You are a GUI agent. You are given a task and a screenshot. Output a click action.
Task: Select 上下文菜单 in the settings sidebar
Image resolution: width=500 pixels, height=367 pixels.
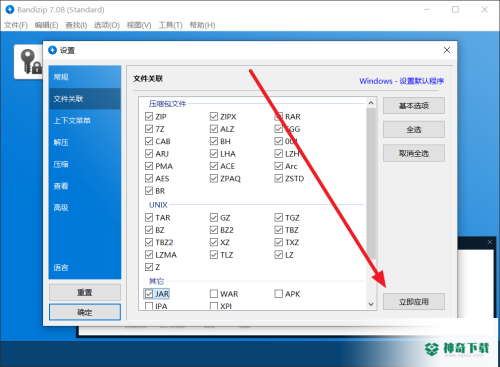tap(85, 120)
